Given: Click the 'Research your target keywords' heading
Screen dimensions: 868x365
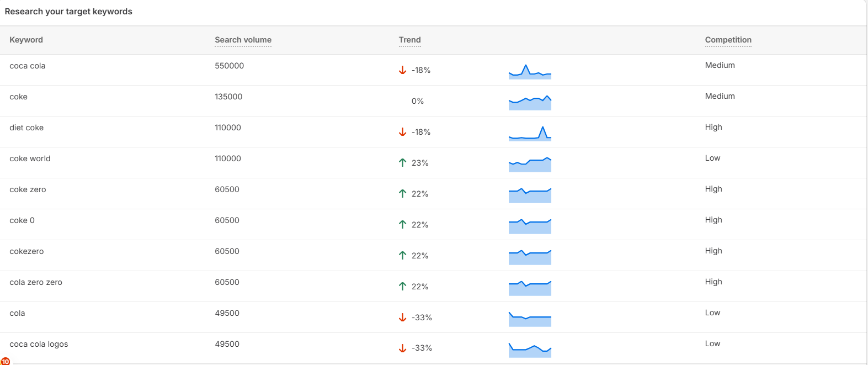Looking at the screenshot, I should [x=68, y=12].
